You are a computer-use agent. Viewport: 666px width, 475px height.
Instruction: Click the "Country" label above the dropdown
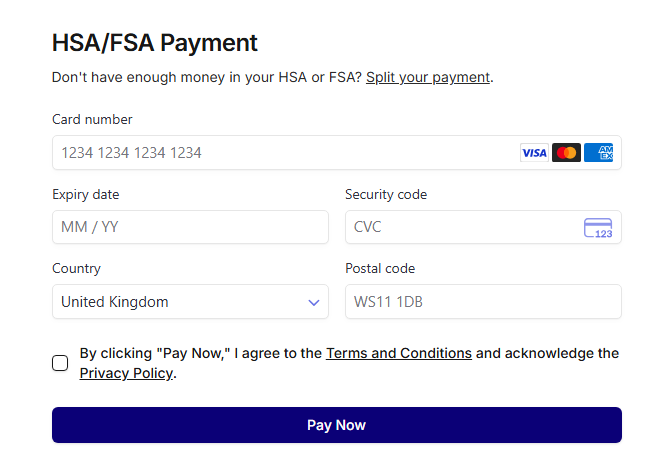tap(76, 269)
